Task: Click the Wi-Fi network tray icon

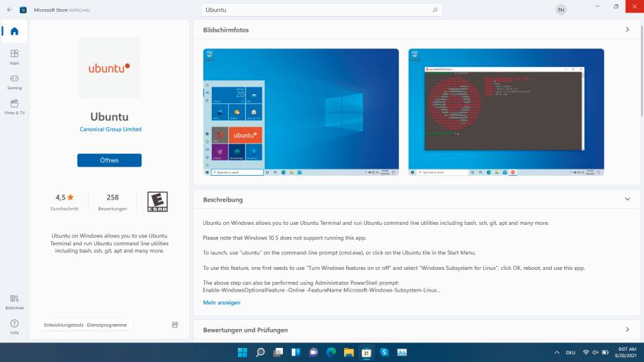Action: coord(586,352)
